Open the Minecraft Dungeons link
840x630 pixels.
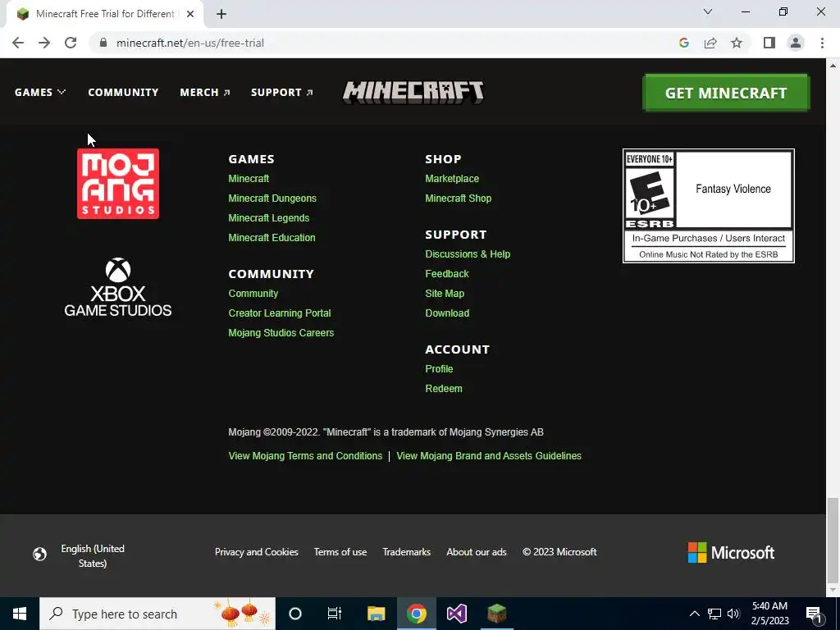click(x=272, y=199)
